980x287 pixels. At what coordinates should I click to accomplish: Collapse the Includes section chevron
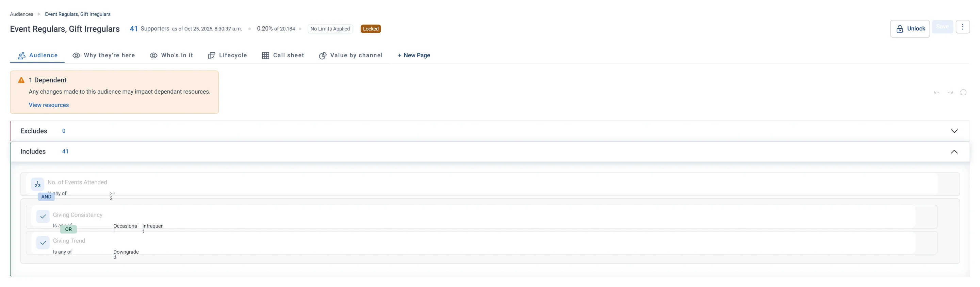click(x=954, y=152)
